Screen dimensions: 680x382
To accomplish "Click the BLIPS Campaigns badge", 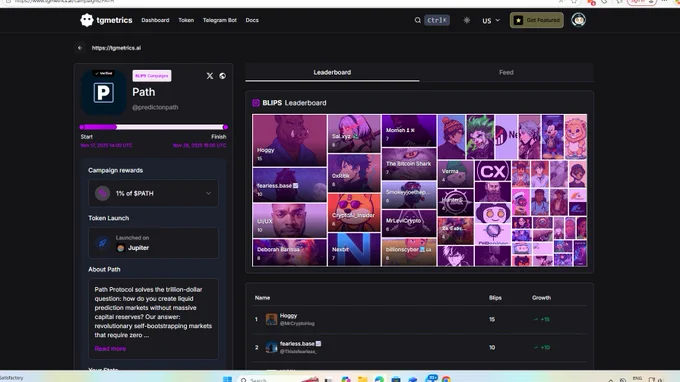I will point(152,76).
